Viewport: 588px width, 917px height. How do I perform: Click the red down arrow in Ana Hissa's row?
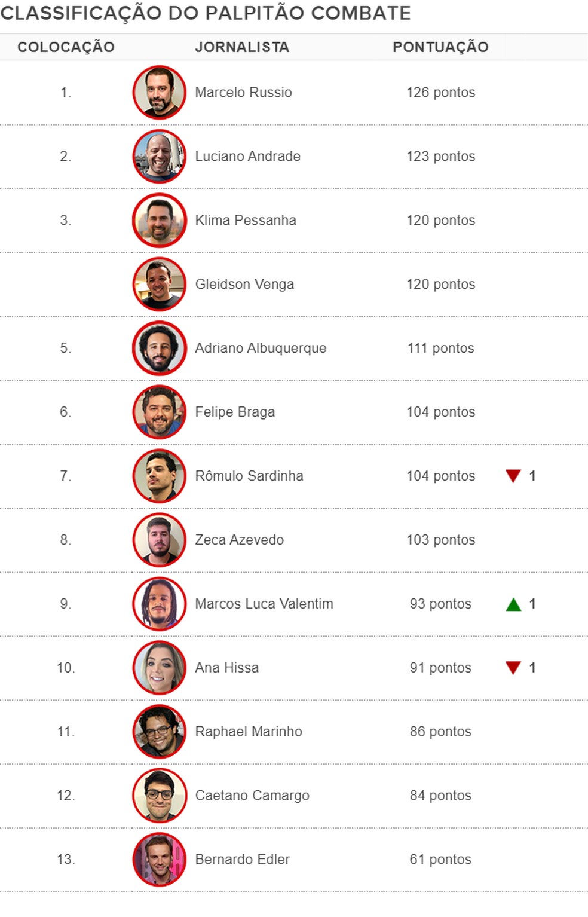click(513, 668)
